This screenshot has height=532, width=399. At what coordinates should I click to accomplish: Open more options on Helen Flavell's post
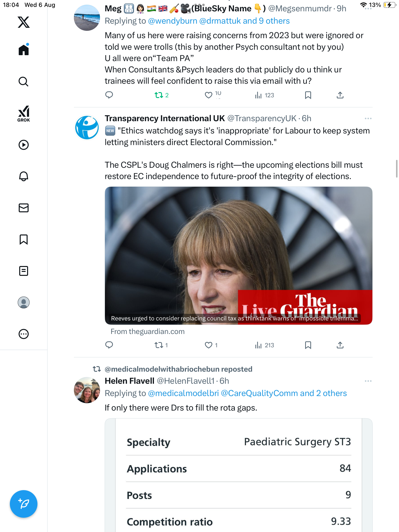[x=368, y=381]
